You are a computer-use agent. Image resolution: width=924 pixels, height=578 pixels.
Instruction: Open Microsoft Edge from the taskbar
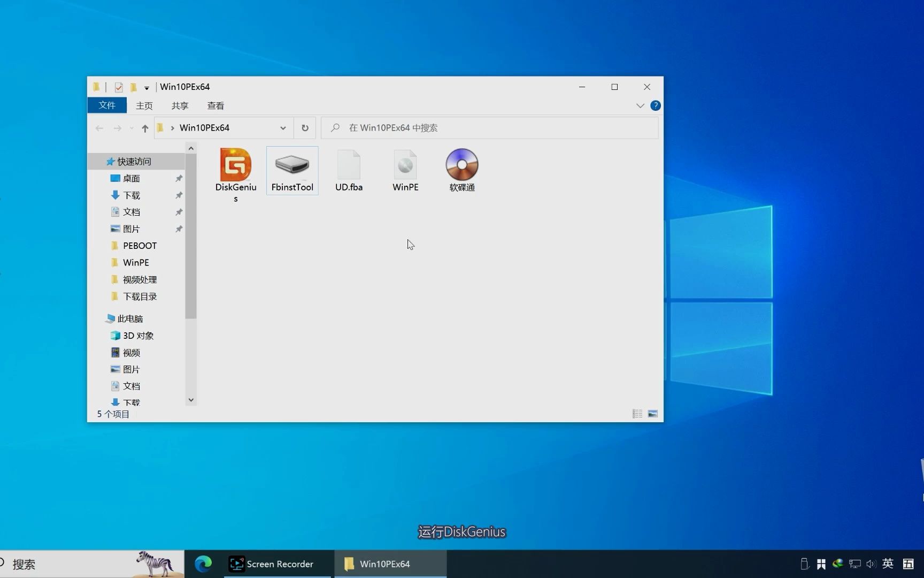click(x=203, y=564)
